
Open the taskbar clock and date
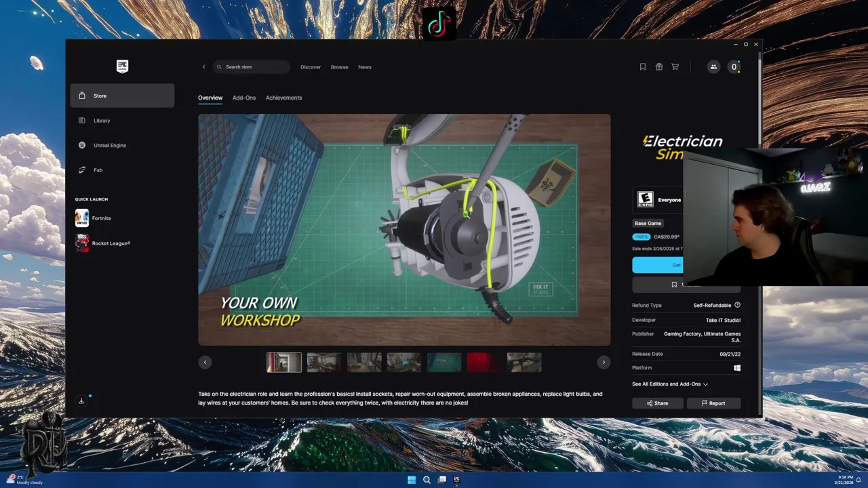click(844, 480)
